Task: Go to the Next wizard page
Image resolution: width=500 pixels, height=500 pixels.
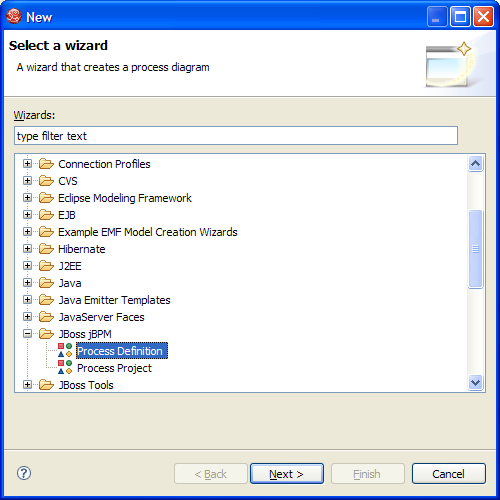Action: point(287,473)
